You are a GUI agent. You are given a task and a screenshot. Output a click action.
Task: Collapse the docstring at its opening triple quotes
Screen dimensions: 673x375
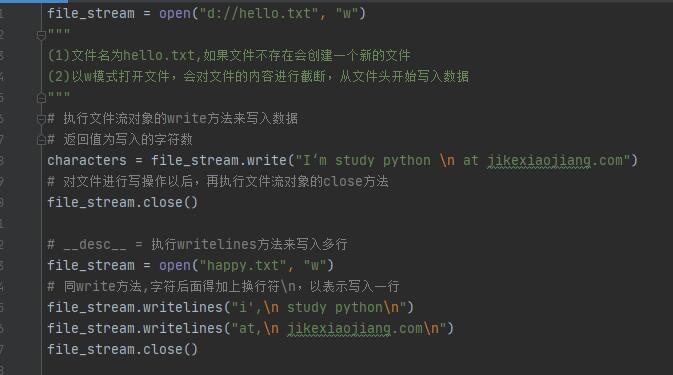[41, 35]
